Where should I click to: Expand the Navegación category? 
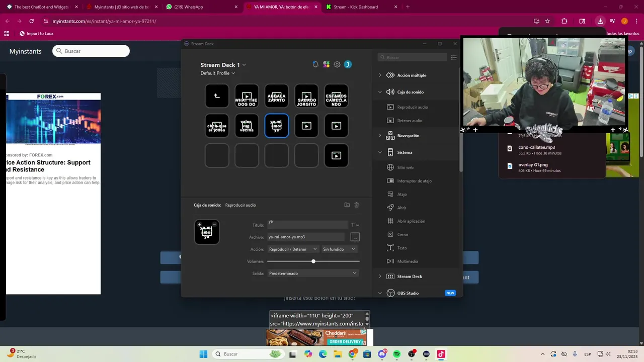380,136
